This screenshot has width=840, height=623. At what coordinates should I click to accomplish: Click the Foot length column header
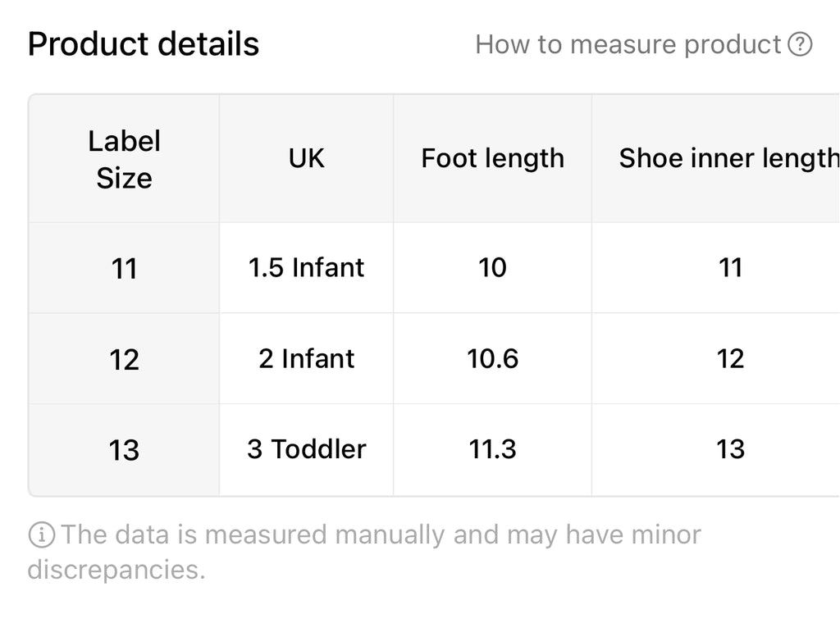pos(492,159)
